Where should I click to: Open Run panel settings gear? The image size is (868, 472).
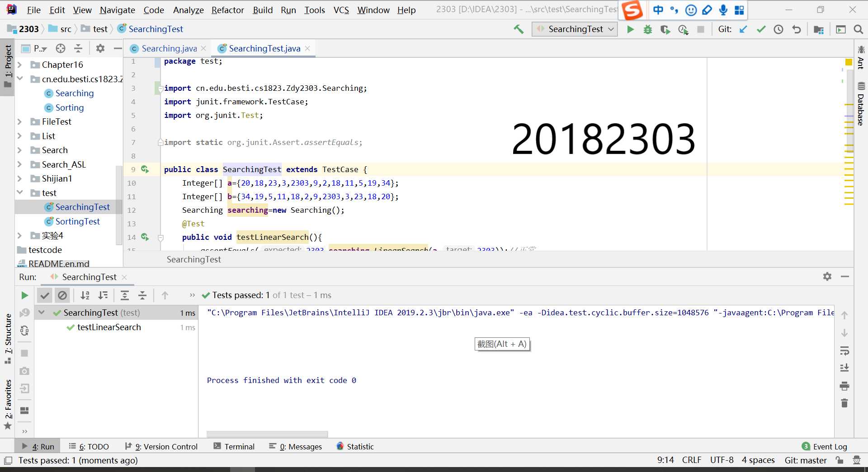(827, 276)
